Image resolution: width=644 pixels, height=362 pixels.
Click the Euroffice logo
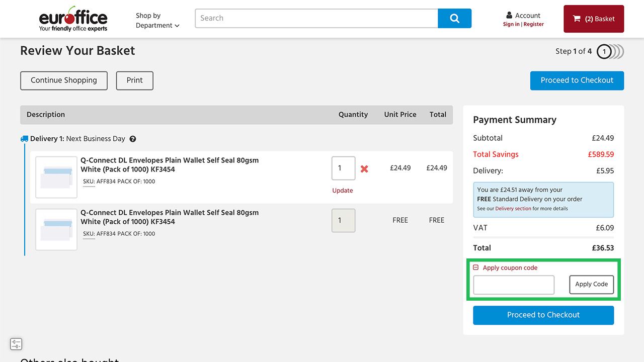(73, 19)
